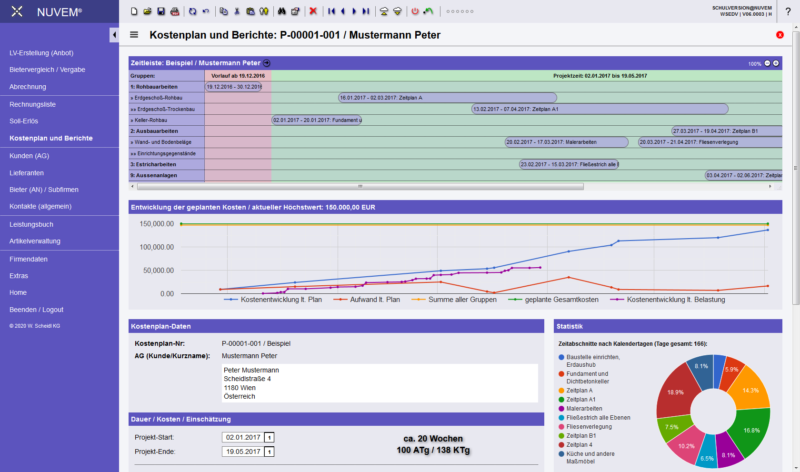
Task: Click the download cloud toolbar icon
Action: coord(397,11)
